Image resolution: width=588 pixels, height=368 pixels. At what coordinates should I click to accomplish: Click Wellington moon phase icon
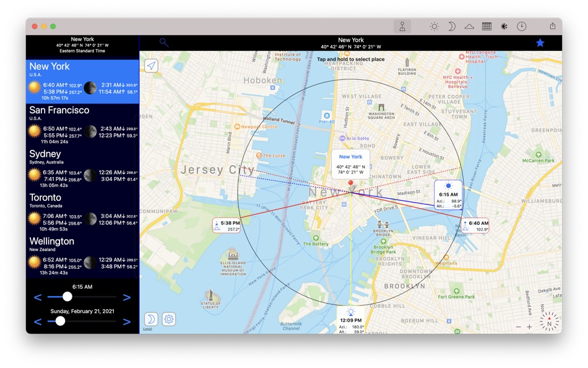[90, 263]
